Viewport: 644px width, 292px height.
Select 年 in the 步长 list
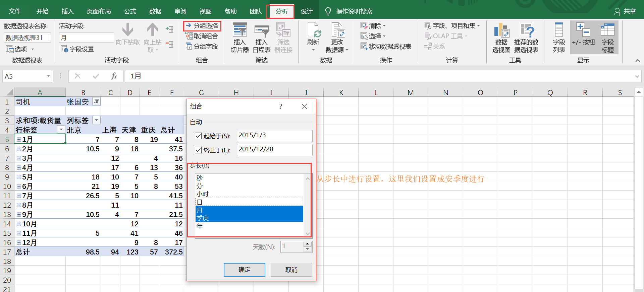pos(249,226)
